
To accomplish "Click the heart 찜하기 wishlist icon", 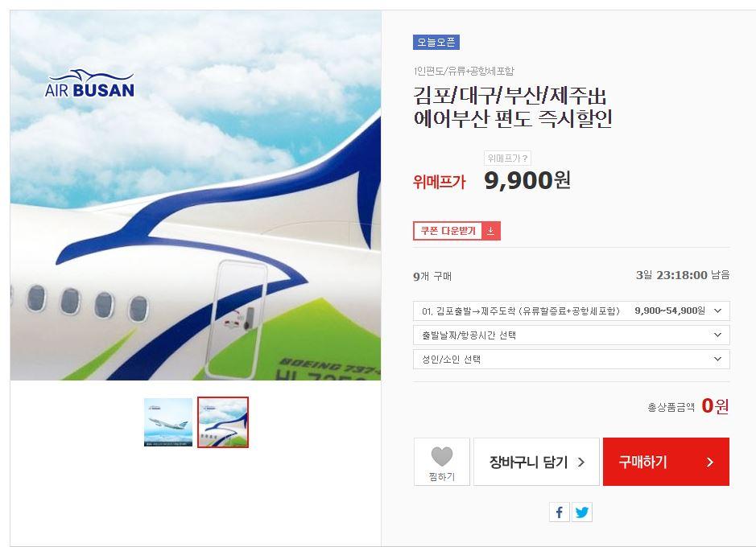I will point(442,456).
